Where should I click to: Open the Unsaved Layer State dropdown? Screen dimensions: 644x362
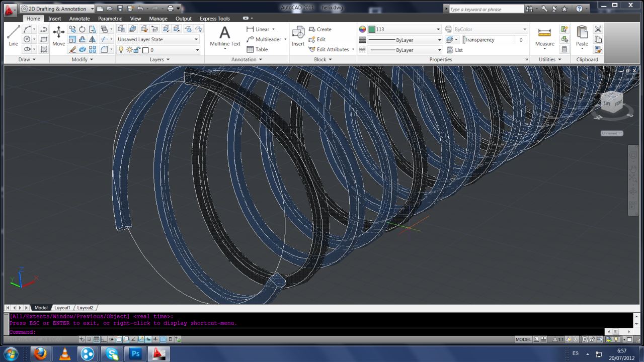pyautogui.click(x=158, y=39)
